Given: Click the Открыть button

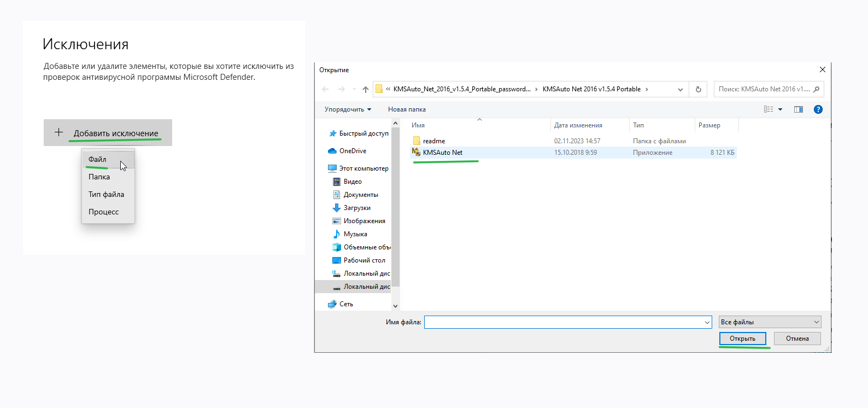Looking at the screenshot, I should click(x=742, y=339).
